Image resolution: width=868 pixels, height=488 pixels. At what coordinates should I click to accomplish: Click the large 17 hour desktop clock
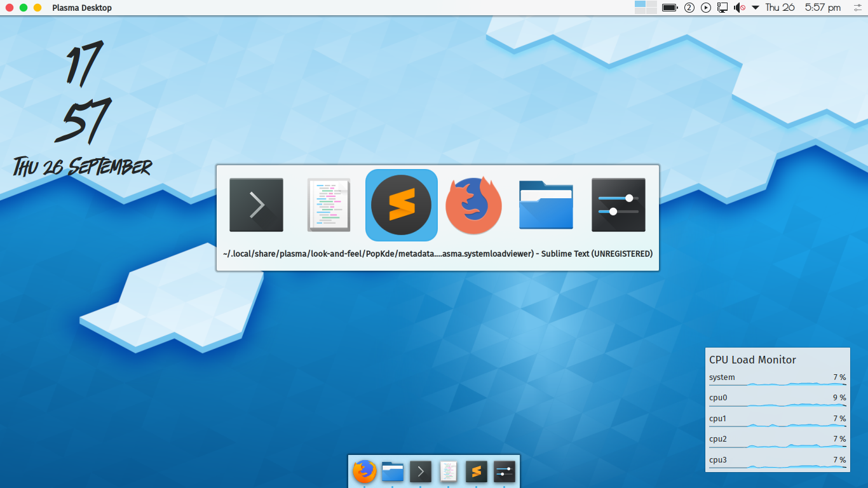(83, 62)
